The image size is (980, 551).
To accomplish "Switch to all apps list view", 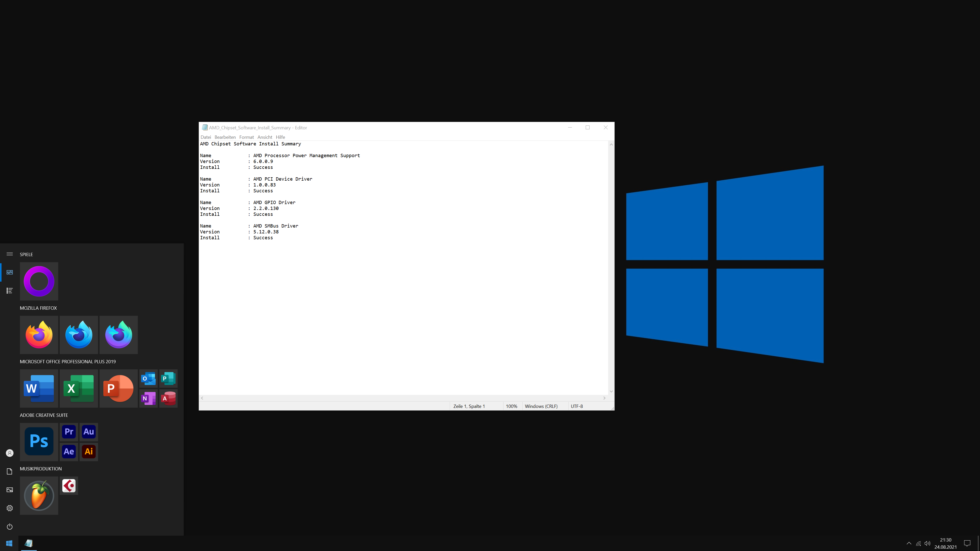I will [9, 291].
